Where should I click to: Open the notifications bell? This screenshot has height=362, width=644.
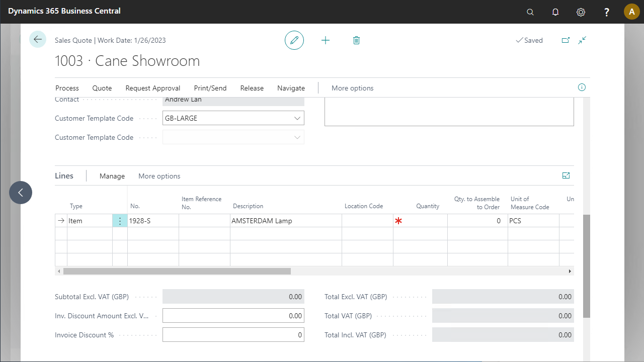coord(555,12)
